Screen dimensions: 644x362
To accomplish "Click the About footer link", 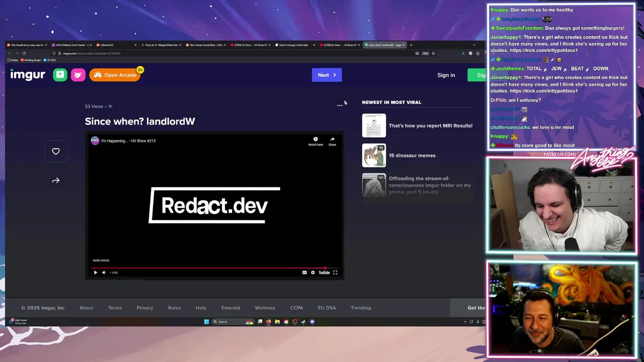I will click(x=87, y=308).
